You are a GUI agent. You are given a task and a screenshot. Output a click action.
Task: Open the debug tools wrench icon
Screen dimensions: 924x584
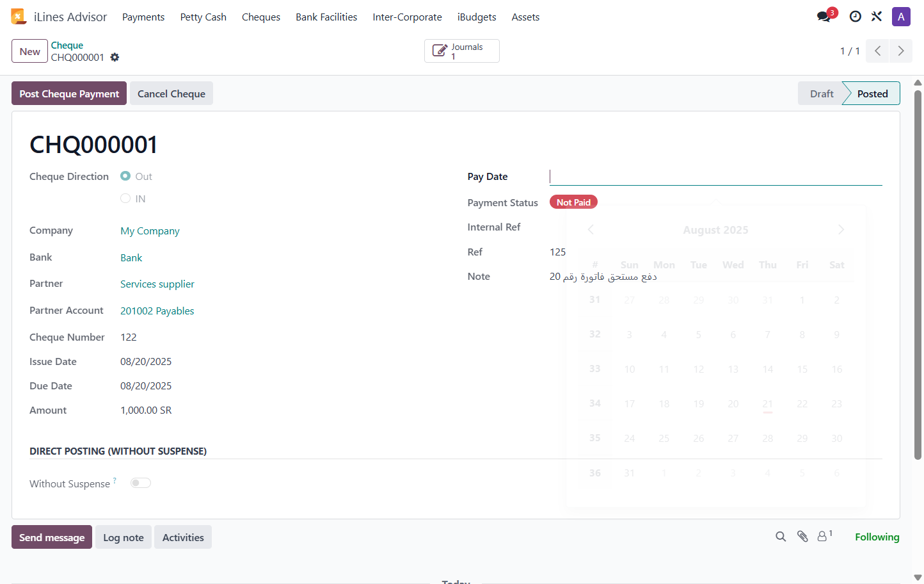[x=877, y=17]
